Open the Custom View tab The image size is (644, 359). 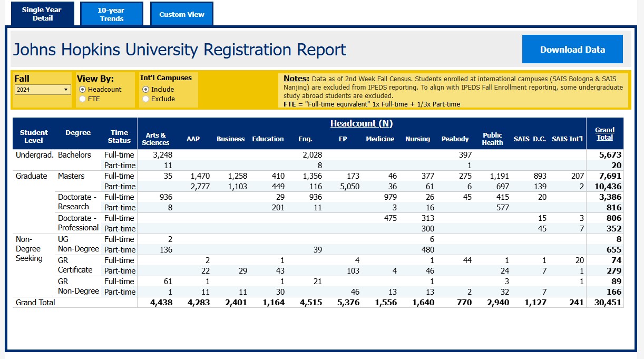pos(182,14)
